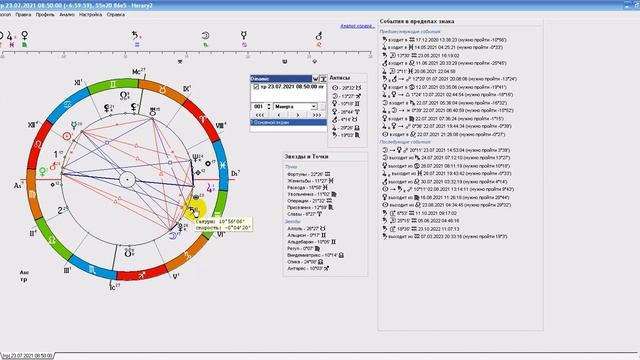Select Moon glyph on top ruler strip
The height and width of the screenshot is (360, 640).
205,36
